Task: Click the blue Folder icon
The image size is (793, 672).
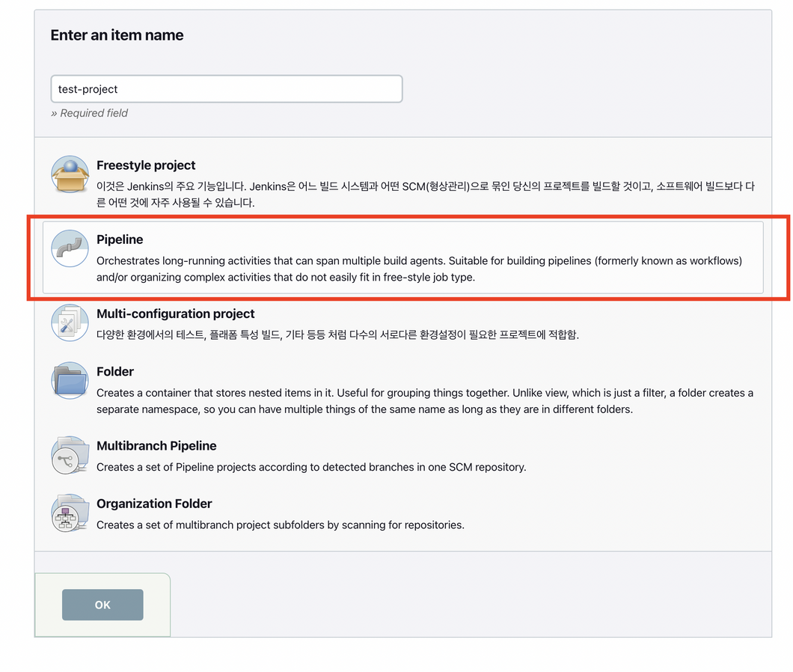Action: coord(70,381)
